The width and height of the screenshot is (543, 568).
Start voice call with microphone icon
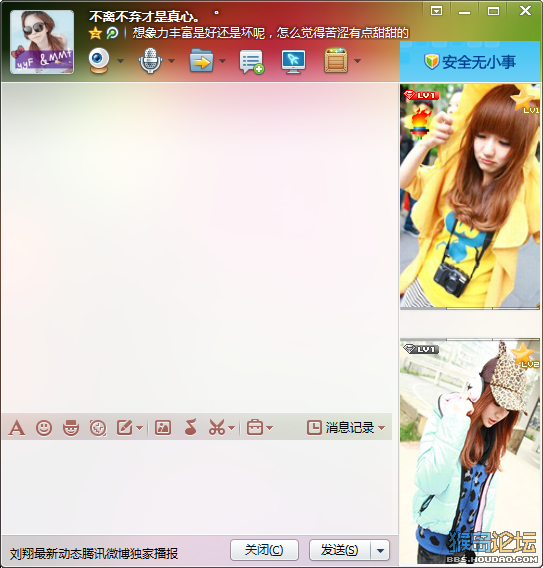[150, 61]
